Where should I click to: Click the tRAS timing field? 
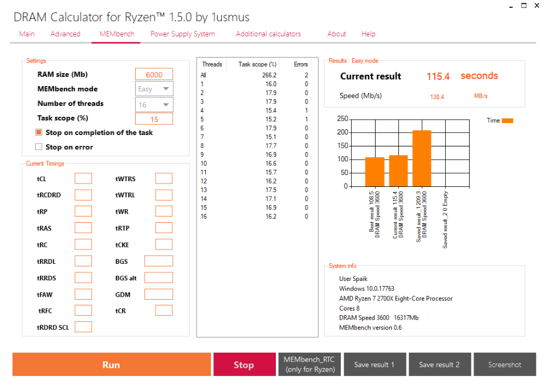[x=83, y=228]
